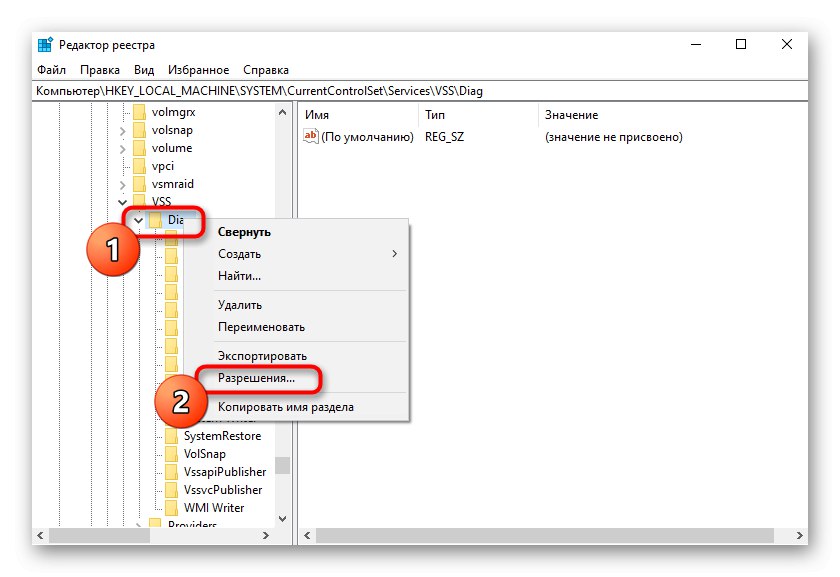
Task: Click the tree pane scroll up arrow
Action: pos(282,113)
